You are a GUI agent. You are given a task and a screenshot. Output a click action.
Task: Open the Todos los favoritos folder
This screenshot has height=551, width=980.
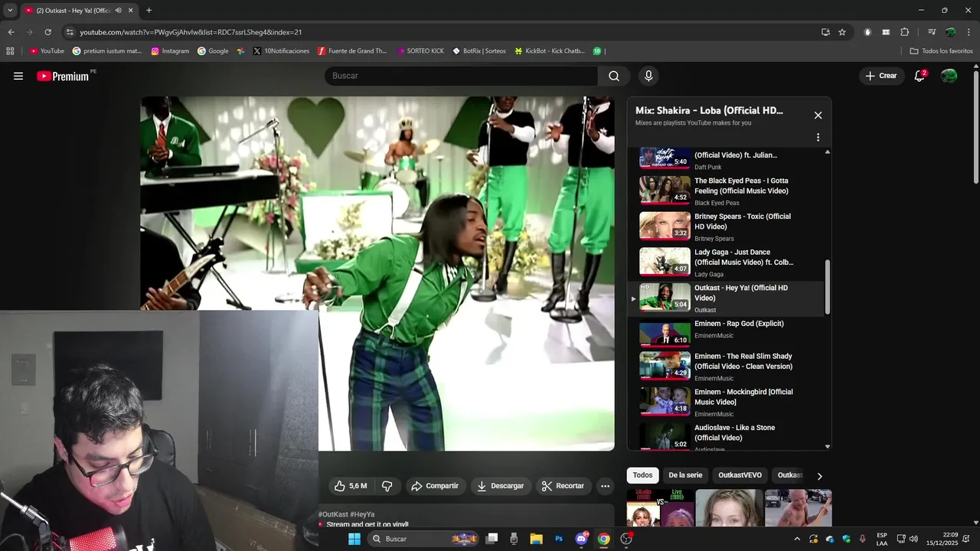coord(942,51)
